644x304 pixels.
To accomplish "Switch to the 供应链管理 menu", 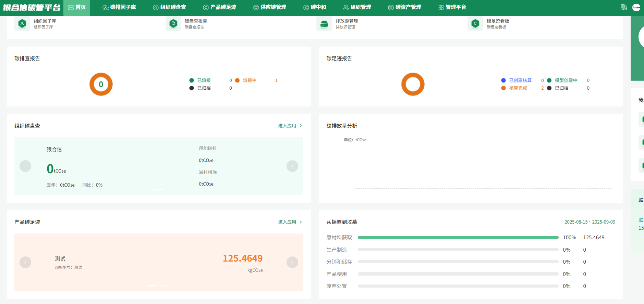I will click(x=270, y=8).
